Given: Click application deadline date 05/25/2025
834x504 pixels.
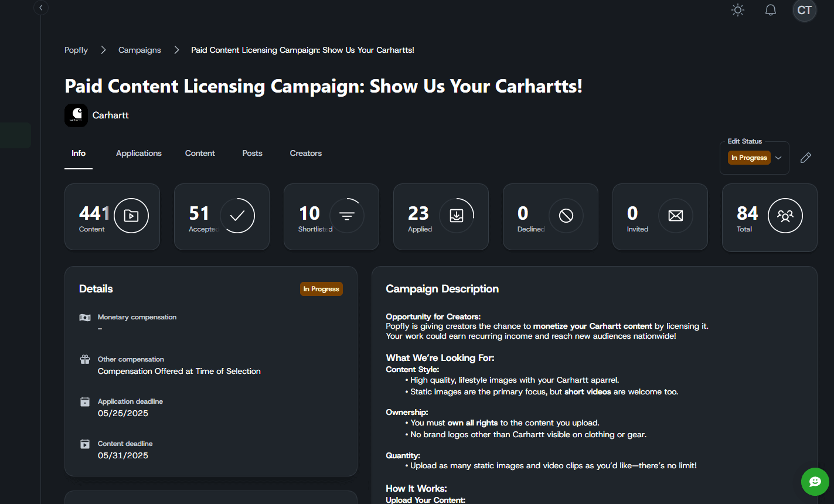Looking at the screenshot, I should (123, 413).
